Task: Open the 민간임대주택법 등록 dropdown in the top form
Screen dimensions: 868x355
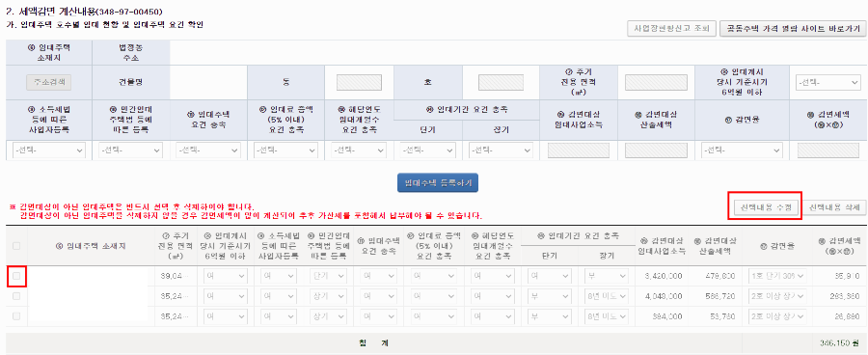Action: pyautogui.click(x=130, y=150)
